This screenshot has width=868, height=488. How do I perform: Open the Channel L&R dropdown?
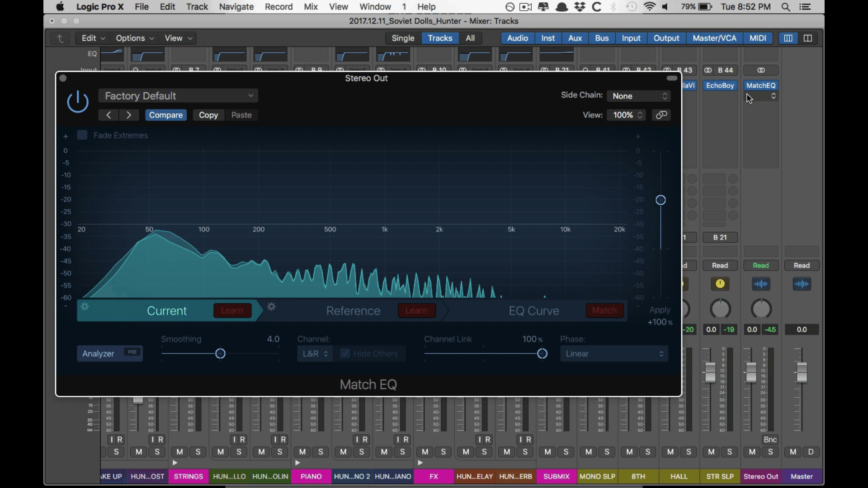pos(315,354)
